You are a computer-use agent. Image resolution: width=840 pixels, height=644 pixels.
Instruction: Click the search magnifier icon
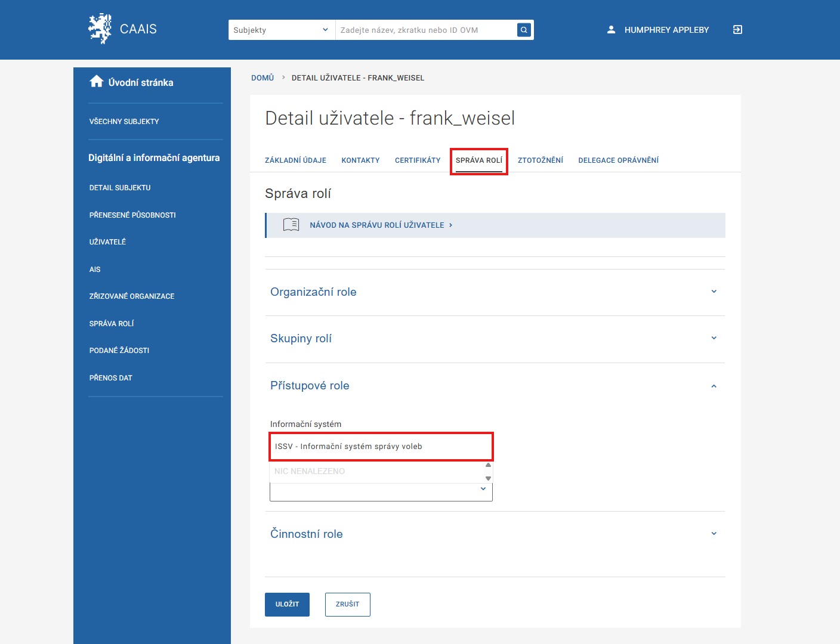(x=524, y=30)
